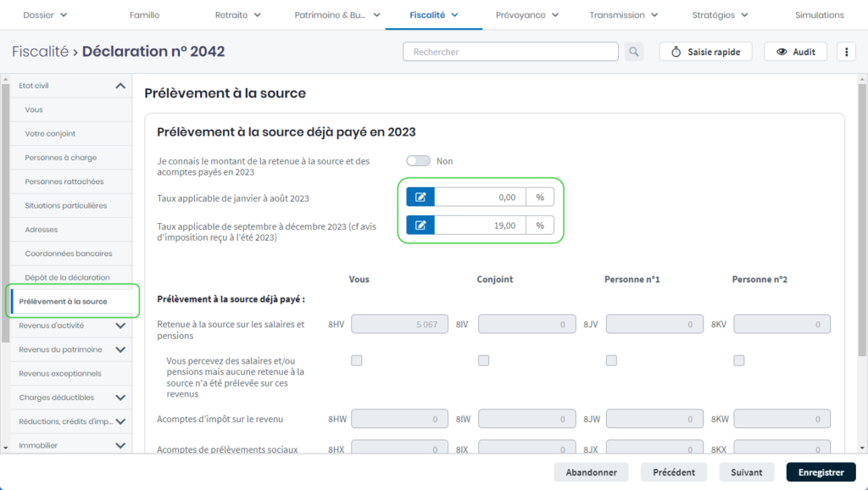
Task: Open the Dossier dropdown menu
Action: point(45,15)
